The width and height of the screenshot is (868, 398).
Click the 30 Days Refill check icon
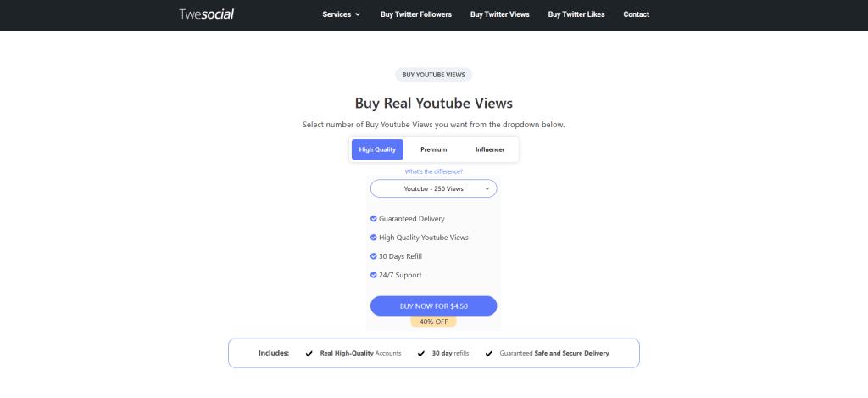374,256
